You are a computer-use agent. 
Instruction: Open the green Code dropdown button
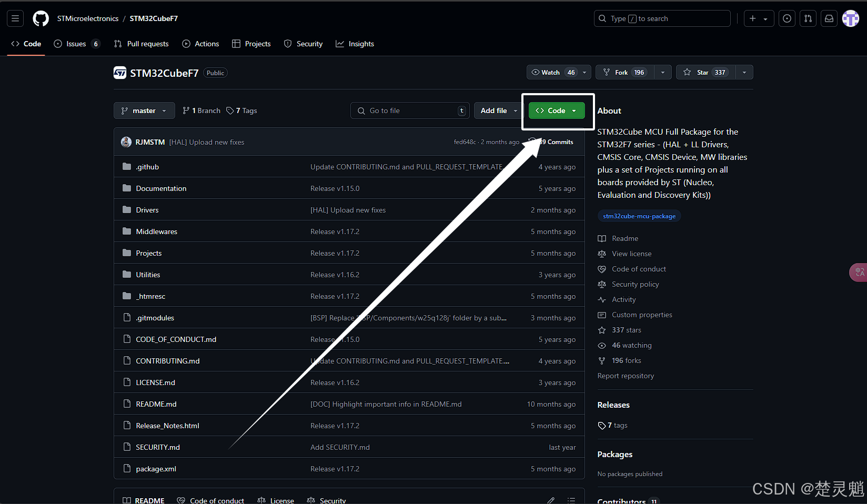pos(557,110)
